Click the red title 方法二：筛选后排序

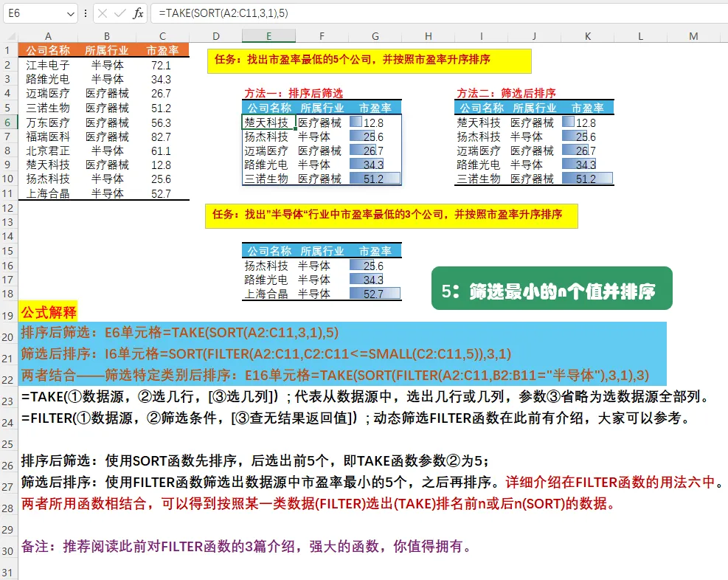pyautogui.click(x=507, y=93)
